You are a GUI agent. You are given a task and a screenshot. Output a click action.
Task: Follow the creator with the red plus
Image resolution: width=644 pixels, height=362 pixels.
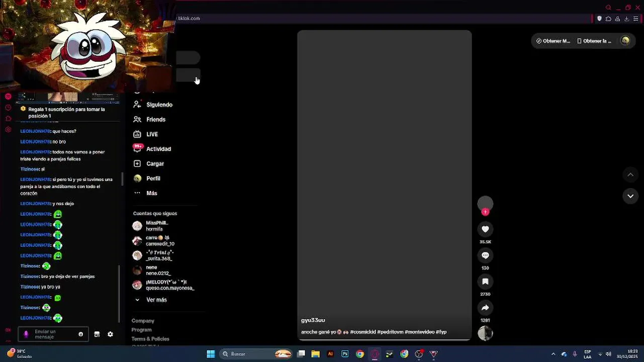[485, 212]
